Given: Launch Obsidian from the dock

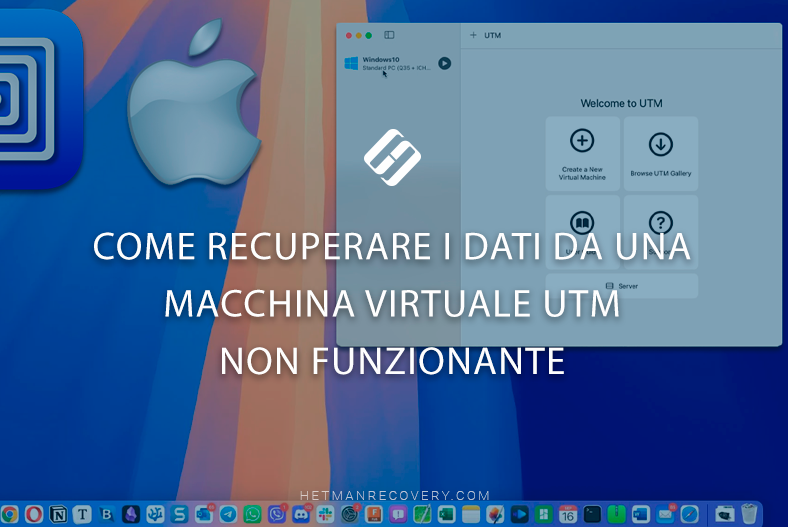Looking at the screenshot, I should [x=131, y=514].
